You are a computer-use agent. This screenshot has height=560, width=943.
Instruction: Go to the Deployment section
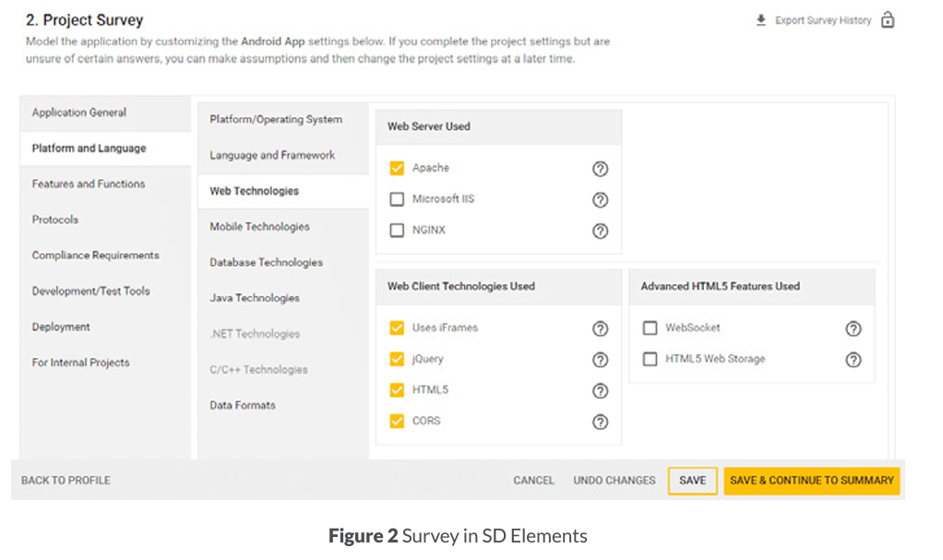105,328
